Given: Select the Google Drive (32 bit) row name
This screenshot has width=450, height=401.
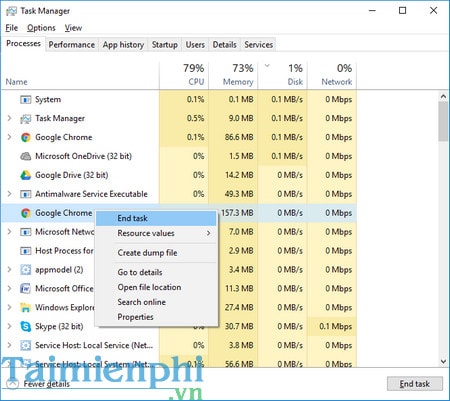Looking at the screenshot, I should point(72,175).
